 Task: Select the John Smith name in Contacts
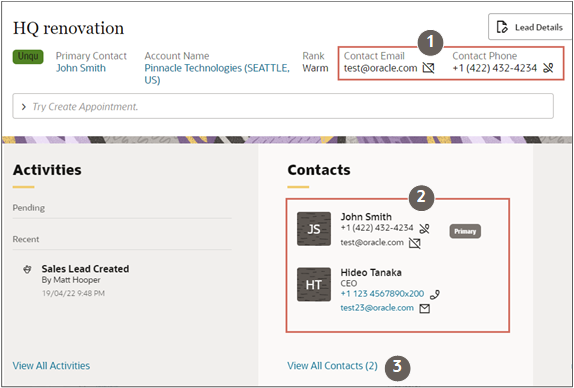[x=366, y=217]
